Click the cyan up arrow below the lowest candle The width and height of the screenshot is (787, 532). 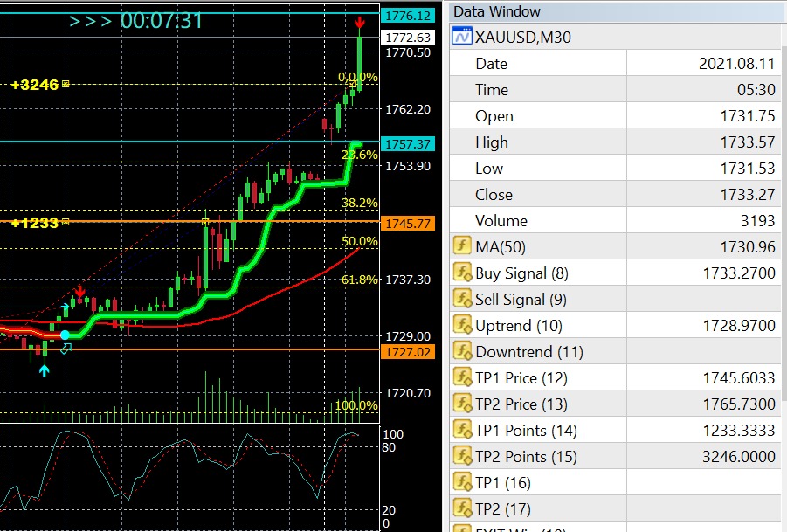point(45,370)
